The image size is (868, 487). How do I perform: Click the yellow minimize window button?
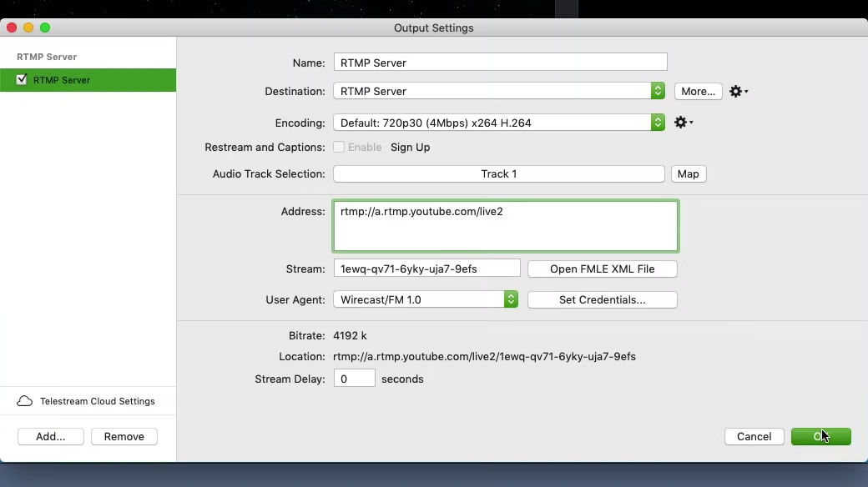pyautogui.click(x=28, y=28)
